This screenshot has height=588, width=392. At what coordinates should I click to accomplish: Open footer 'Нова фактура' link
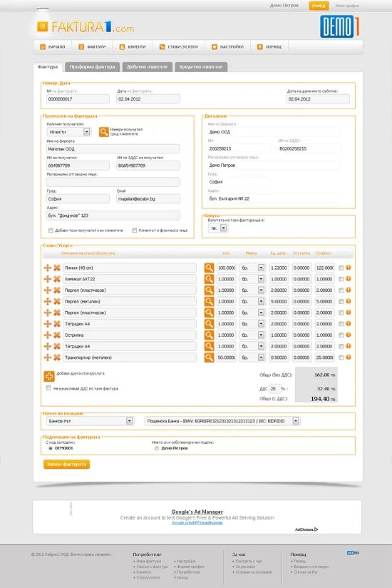click(x=149, y=562)
